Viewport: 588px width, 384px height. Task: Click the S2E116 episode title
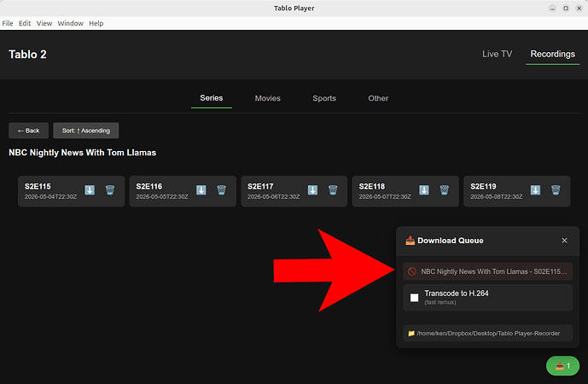pyautogui.click(x=149, y=186)
